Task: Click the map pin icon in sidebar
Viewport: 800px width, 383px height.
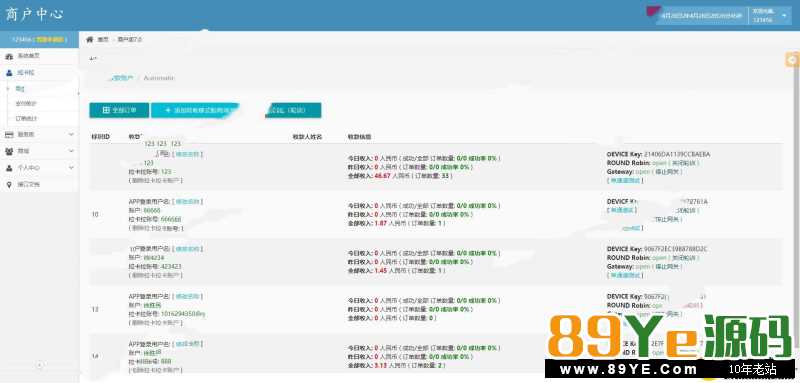Action: (x=9, y=185)
